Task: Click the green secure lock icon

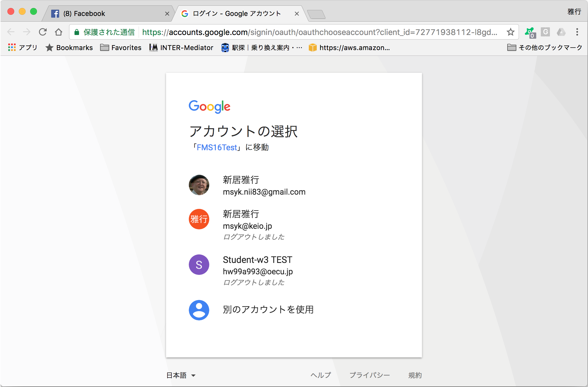Action: pyautogui.click(x=76, y=32)
